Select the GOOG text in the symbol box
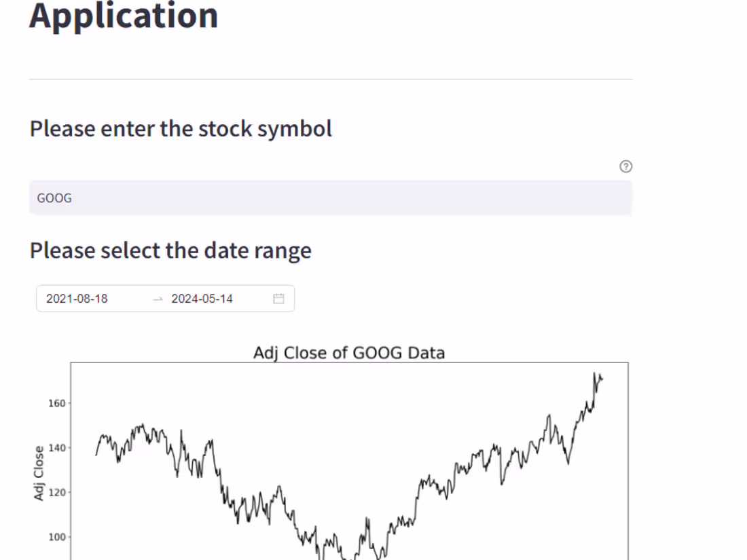Screen dimensions: 747x560 pos(54,198)
